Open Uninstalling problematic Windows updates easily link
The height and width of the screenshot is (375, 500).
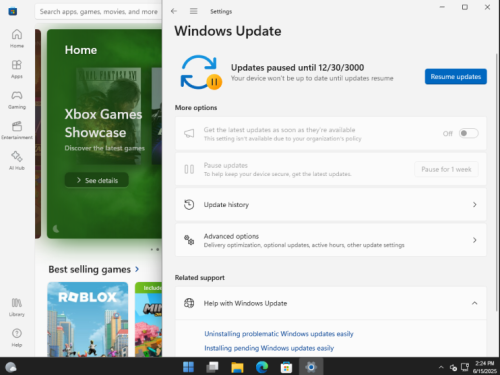coord(279,334)
